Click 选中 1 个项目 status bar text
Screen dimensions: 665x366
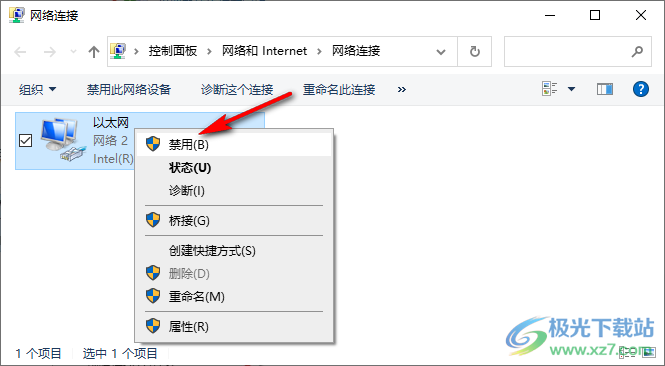[x=120, y=353]
